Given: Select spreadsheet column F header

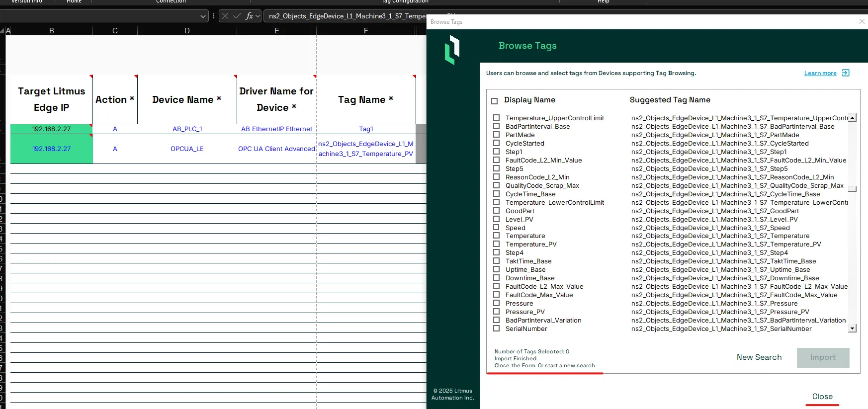Looking at the screenshot, I should [366, 30].
